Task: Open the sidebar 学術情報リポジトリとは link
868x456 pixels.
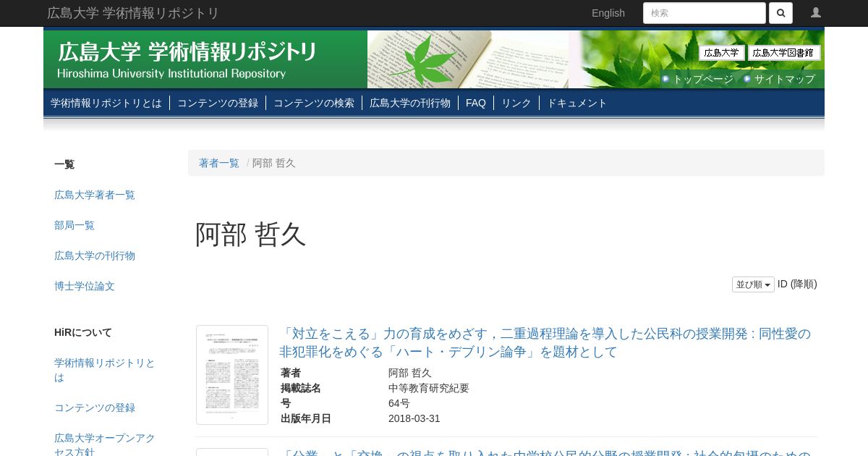Action: (x=105, y=370)
